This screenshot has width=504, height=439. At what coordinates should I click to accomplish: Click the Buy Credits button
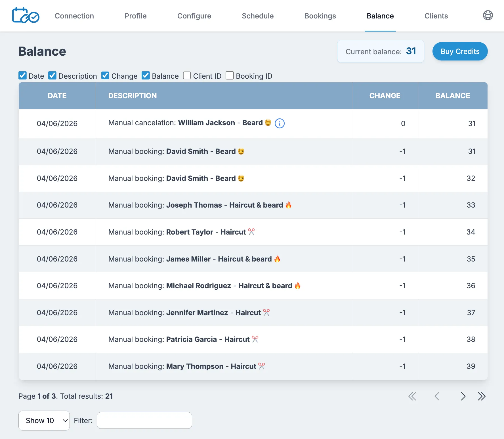(x=460, y=51)
